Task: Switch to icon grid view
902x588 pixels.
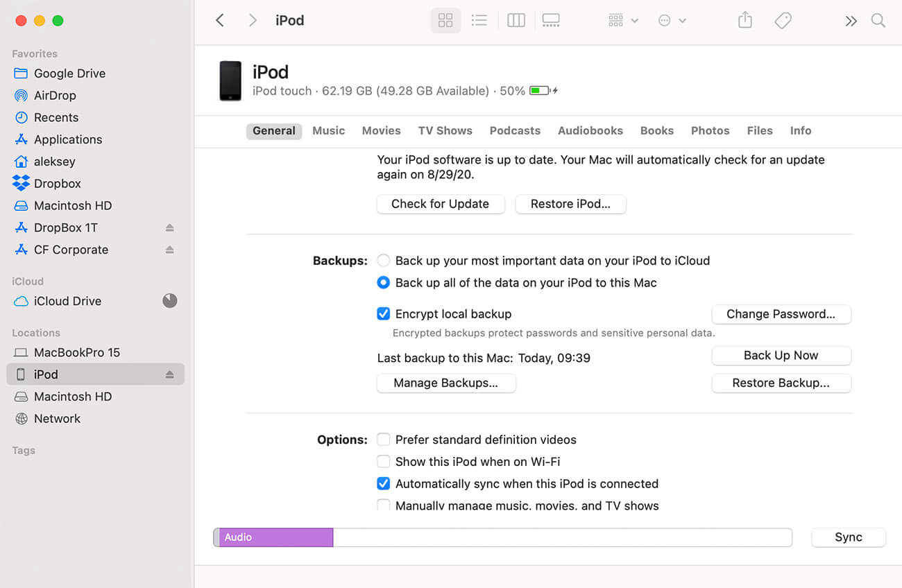Action: point(445,20)
